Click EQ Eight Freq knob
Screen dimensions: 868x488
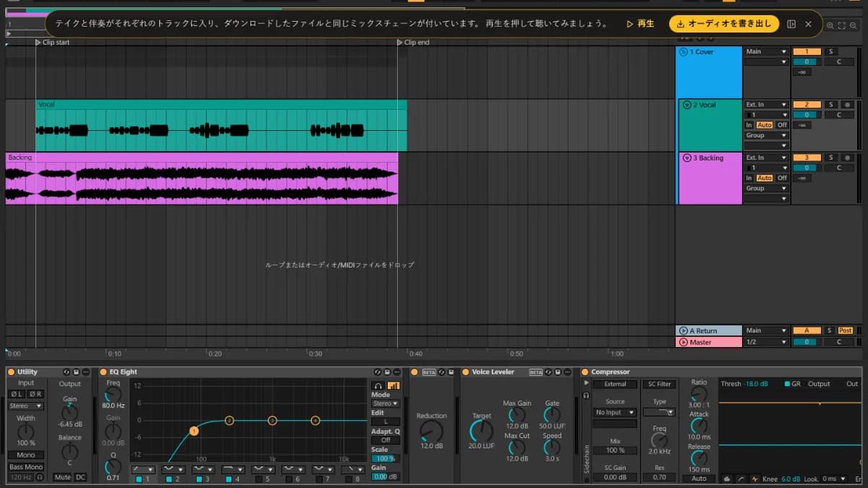point(114,394)
